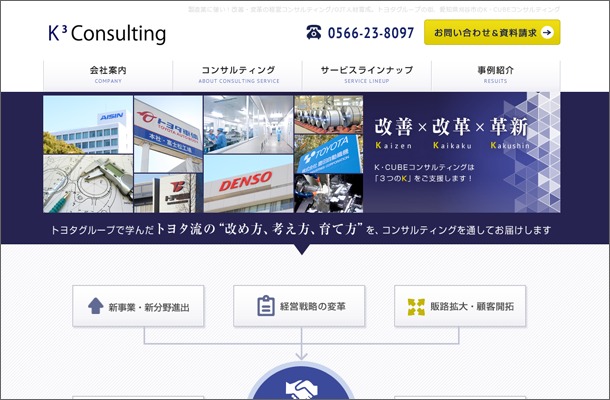The height and width of the screenshot is (400, 610).
Task: Click phone number 0566-23-8097
Action: pyautogui.click(x=371, y=33)
